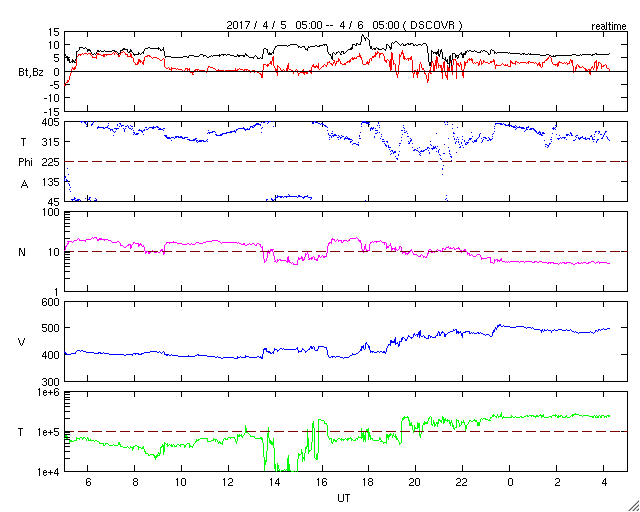640x512 pixels.
Task: Click the "8" hour tick on UT axis
Action: pyautogui.click(x=135, y=482)
